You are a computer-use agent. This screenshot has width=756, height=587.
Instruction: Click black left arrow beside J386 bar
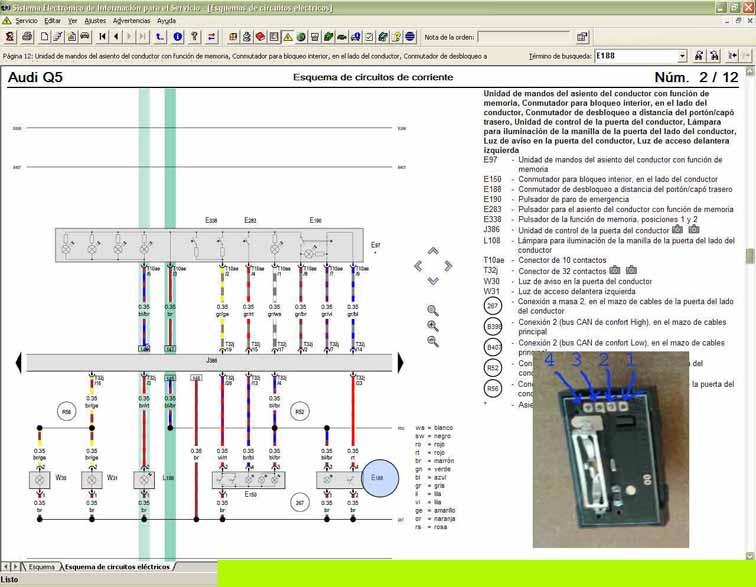19,363
